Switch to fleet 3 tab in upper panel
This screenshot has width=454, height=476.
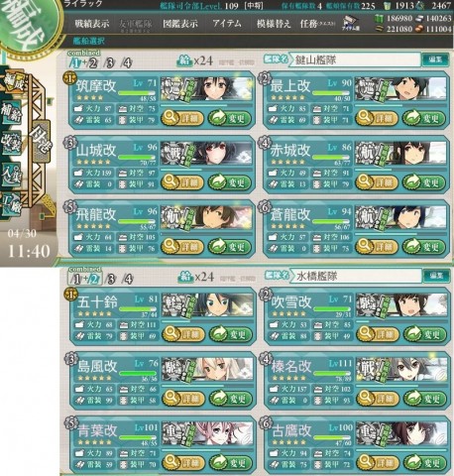click(x=110, y=62)
